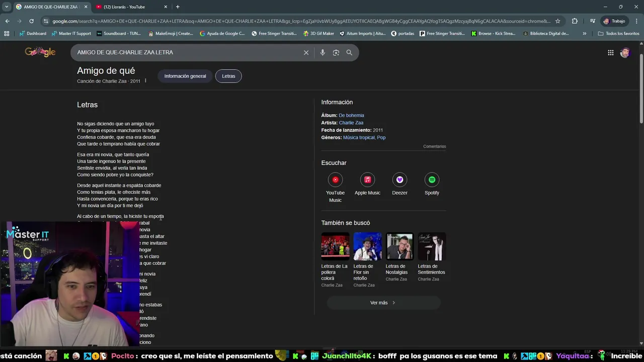Open the song options three-dot menu

[145, 81]
